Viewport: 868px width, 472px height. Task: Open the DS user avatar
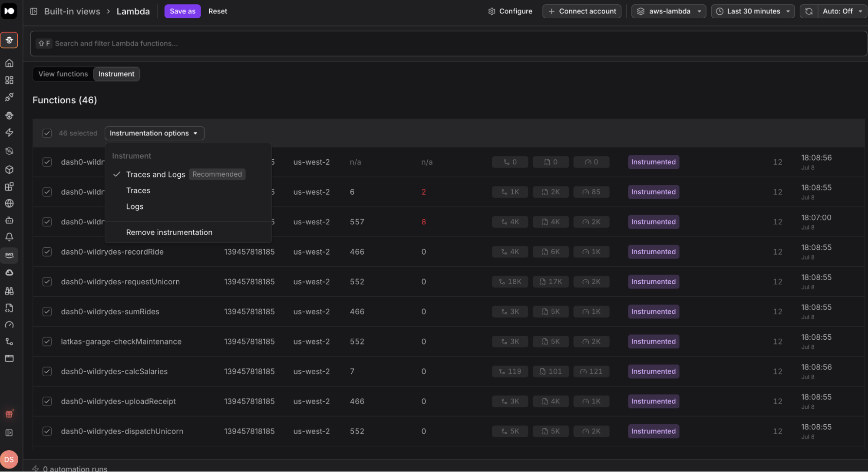(x=9, y=459)
